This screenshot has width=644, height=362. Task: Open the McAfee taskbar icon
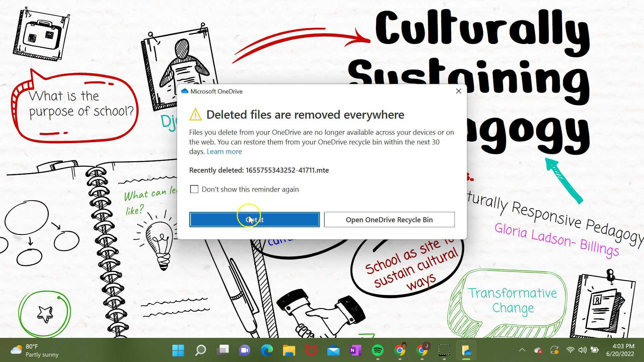[311, 351]
